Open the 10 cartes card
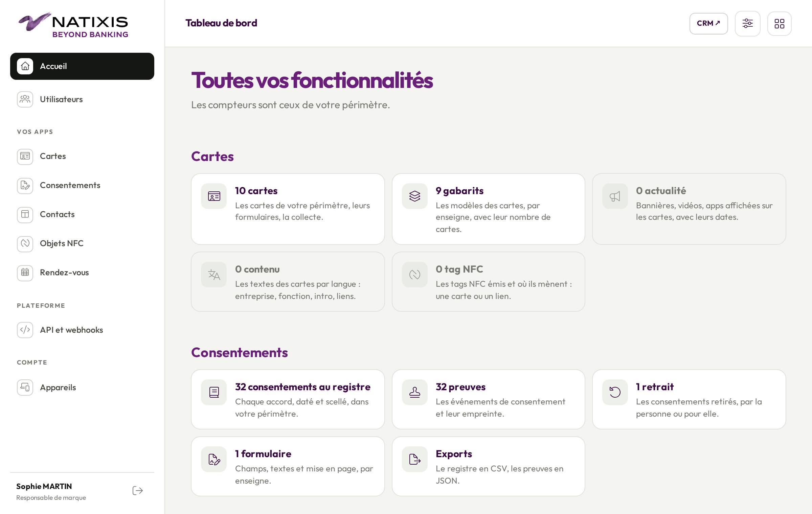The width and height of the screenshot is (812, 514). click(288, 209)
